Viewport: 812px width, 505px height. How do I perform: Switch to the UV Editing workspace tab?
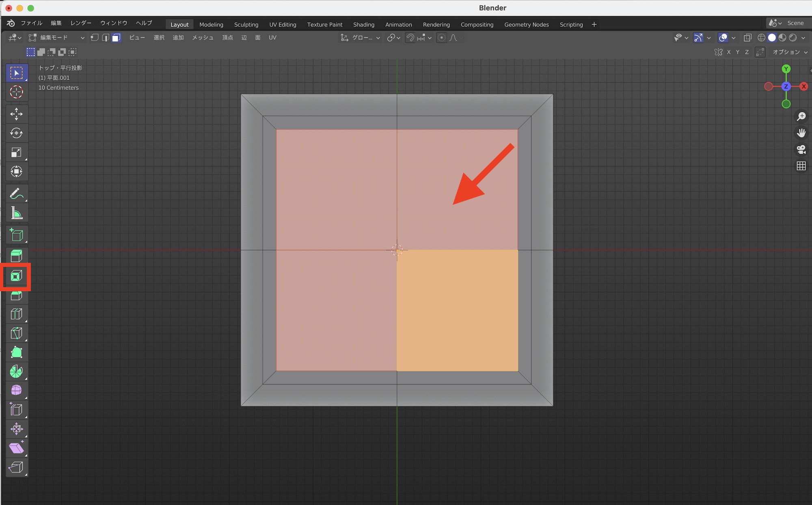[x=283, y=24]
